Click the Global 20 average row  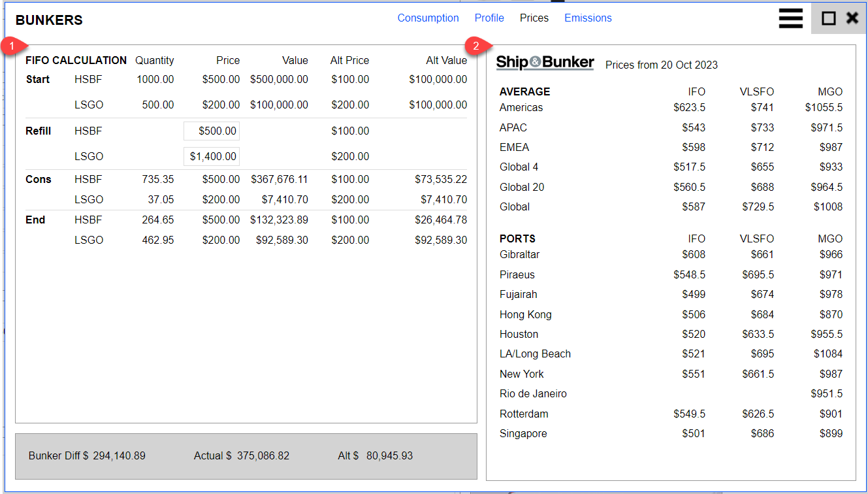(x=522, y=188)
